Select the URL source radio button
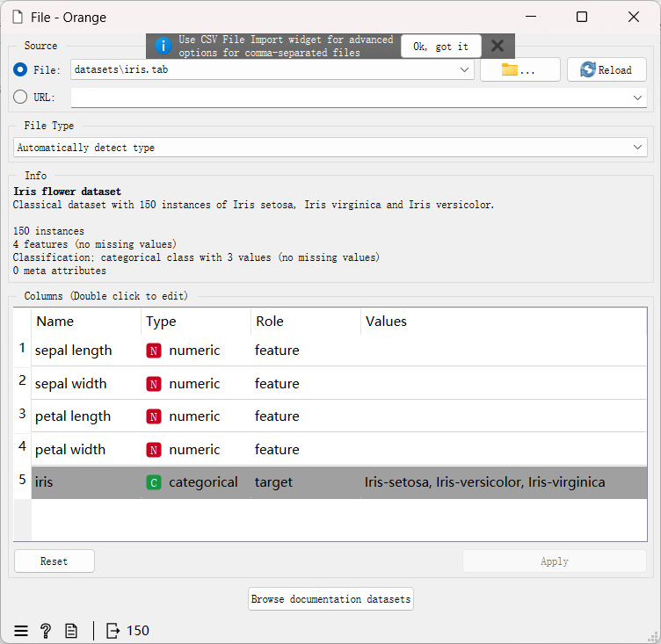 click(20, 97)
